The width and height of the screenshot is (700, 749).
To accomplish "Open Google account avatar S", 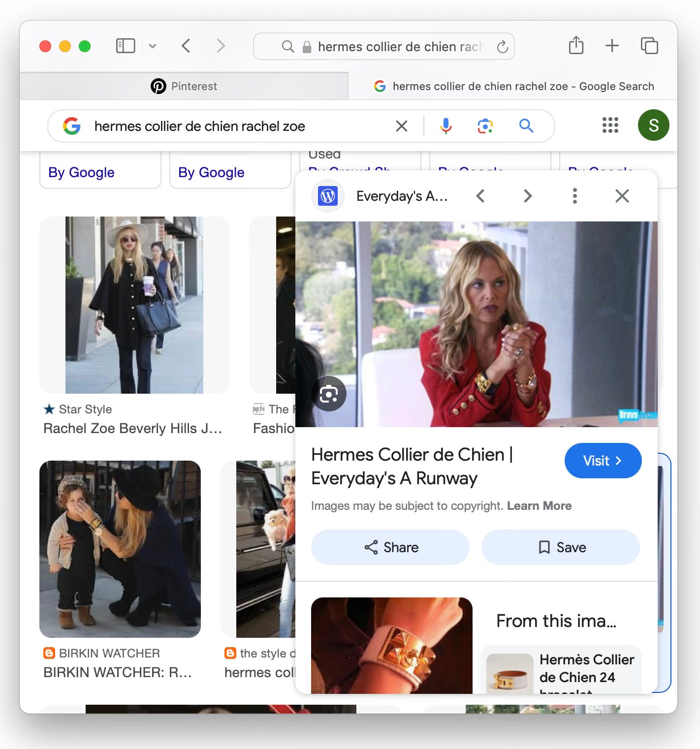I will (653, 125).
